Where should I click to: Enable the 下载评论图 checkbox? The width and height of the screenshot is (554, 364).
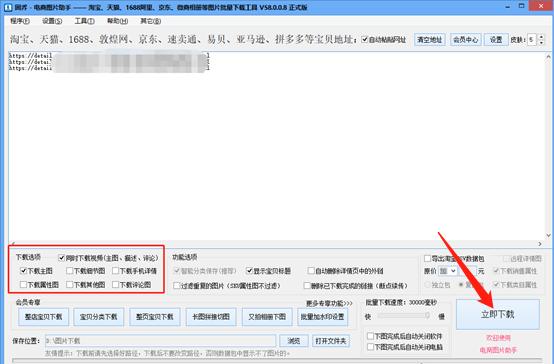(116, 284)
